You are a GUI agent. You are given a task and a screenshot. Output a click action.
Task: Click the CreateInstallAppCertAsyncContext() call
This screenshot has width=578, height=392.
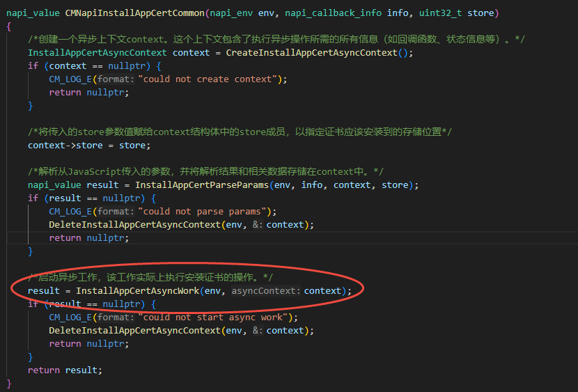click(317, 53)
